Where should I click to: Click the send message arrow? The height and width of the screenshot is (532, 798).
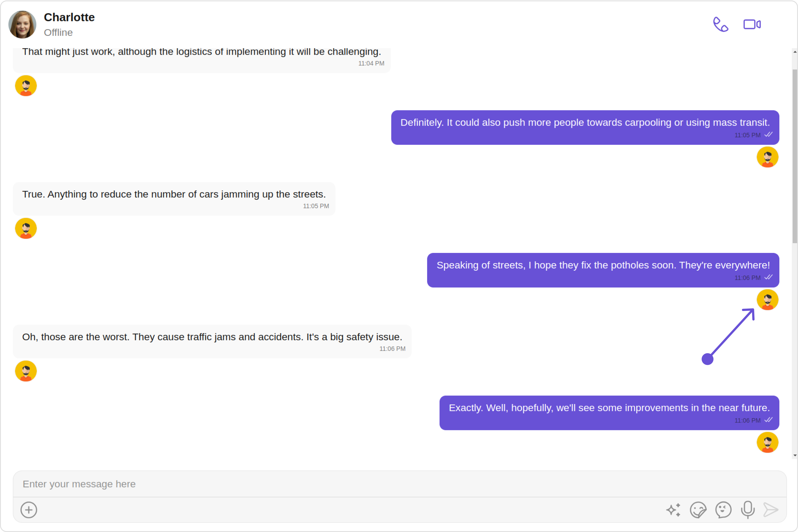pyautogui.click(x=771, y=510)
